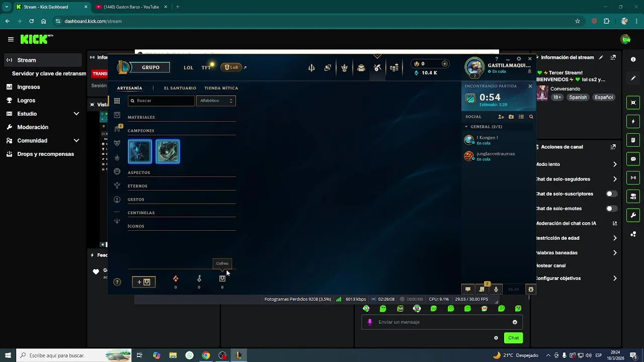Click the Buscar loot search field

[161, 101]
